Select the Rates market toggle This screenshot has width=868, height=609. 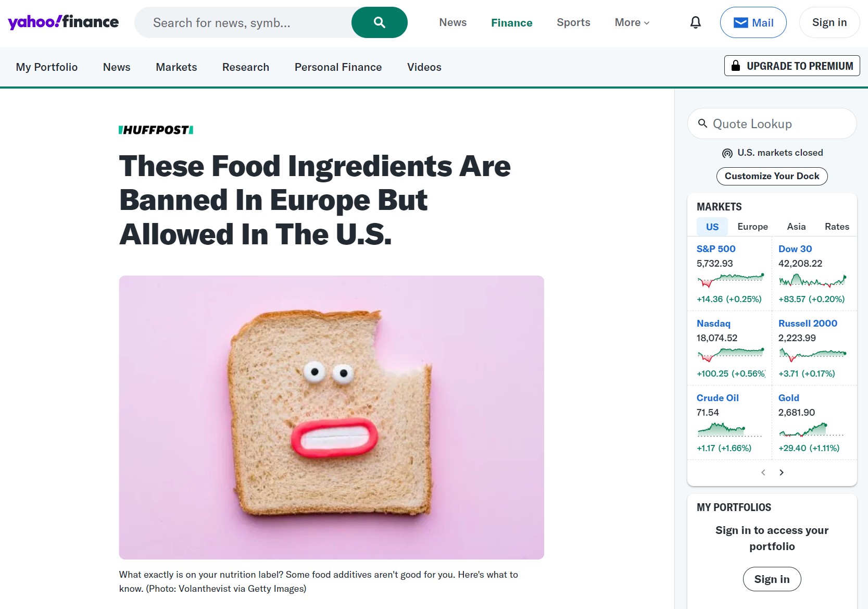pyautogui.click(x=836, y=227)
